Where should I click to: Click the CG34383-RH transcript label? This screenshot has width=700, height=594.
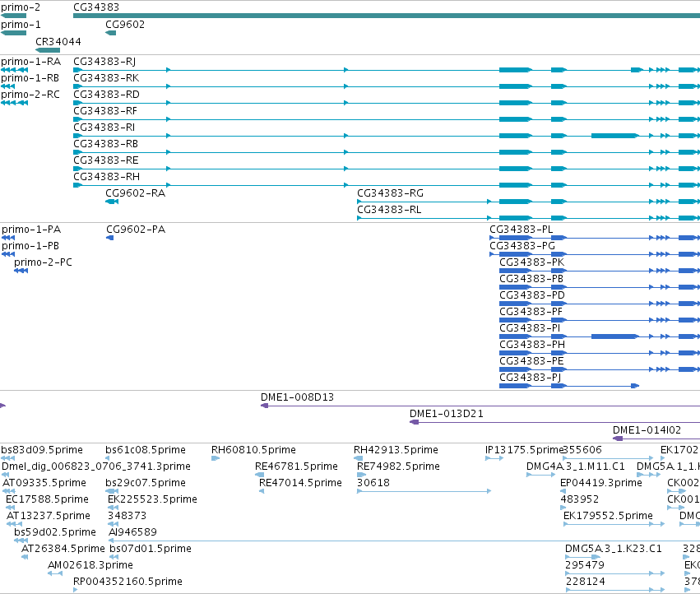pyautogui.click(x=106, y=176)
